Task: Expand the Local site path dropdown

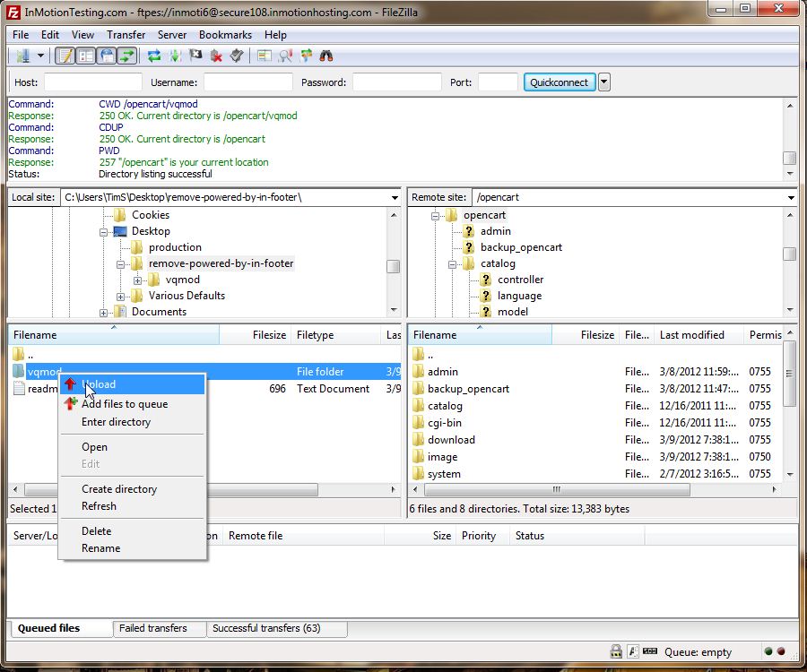Action: (x=395, y=197)
